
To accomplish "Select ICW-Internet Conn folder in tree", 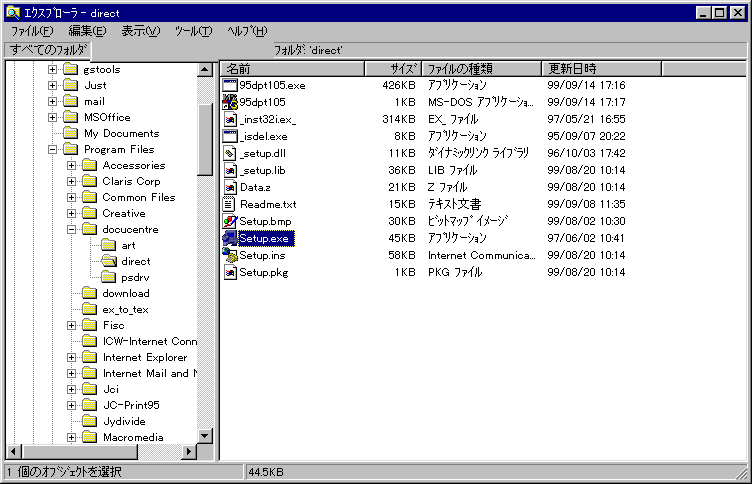I will coord(150,341).
